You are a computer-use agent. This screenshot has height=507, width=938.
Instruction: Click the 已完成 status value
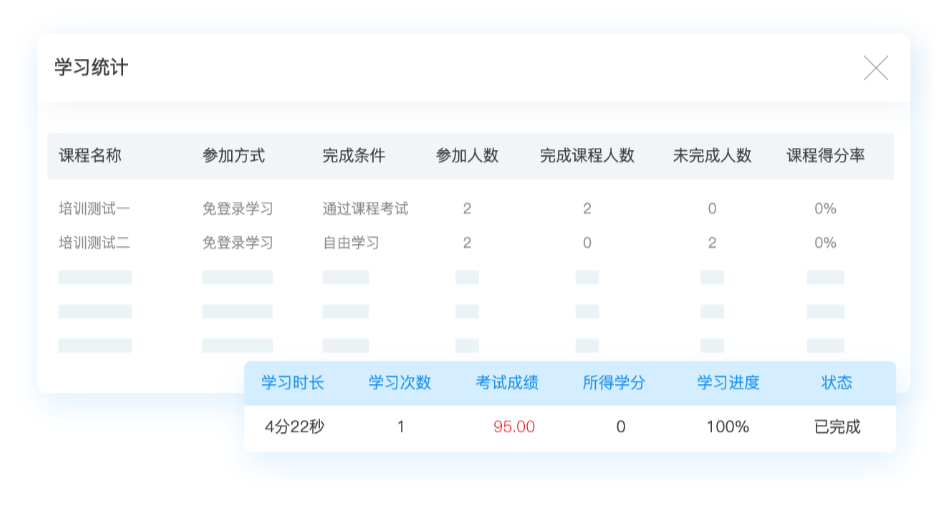[x=837, y=427]
